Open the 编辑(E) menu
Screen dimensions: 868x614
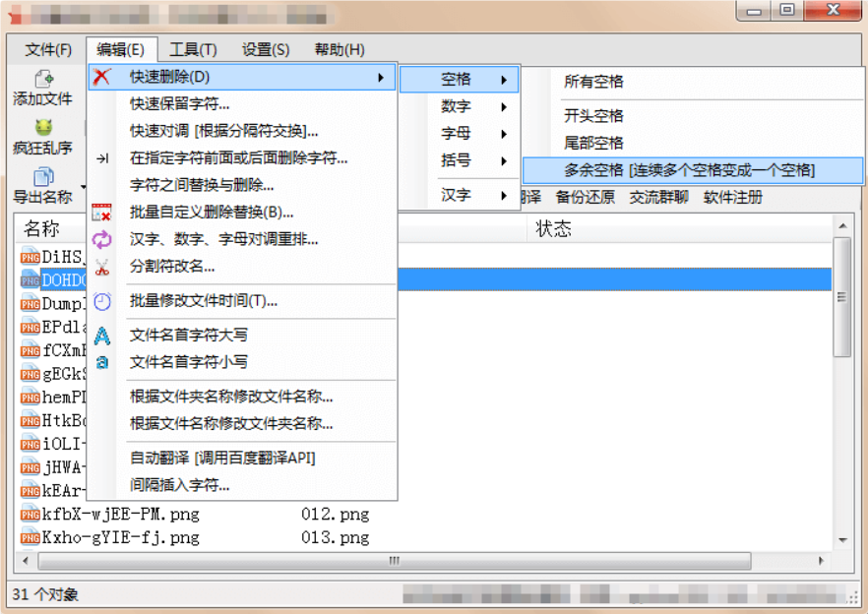point(121,50)
